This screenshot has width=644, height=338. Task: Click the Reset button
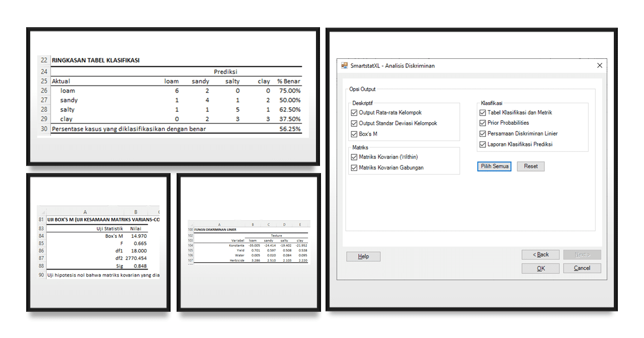[530, 166]
